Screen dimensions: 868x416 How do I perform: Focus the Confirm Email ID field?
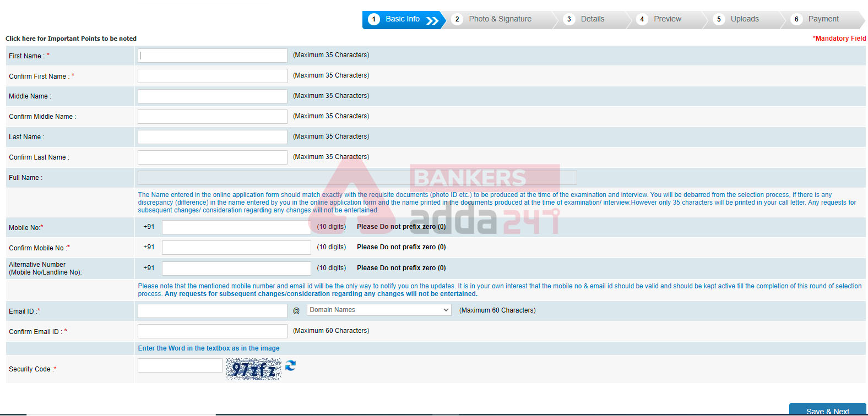[213, 331]
